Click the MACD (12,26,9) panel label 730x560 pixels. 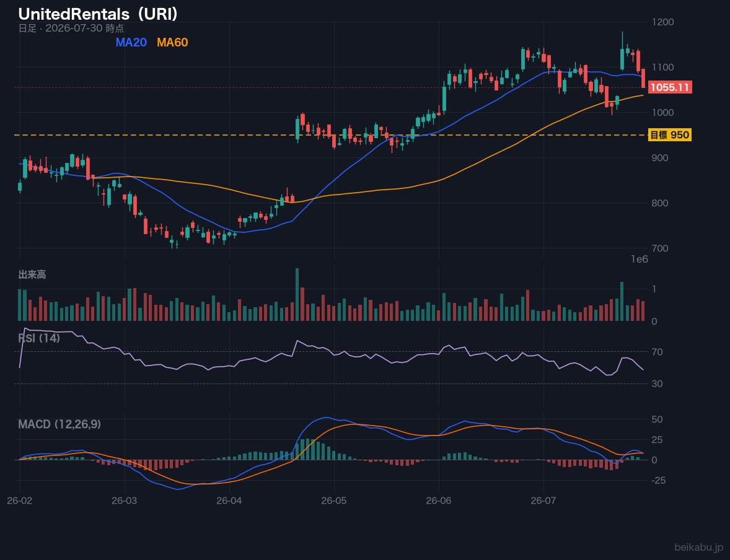[59, 424]
